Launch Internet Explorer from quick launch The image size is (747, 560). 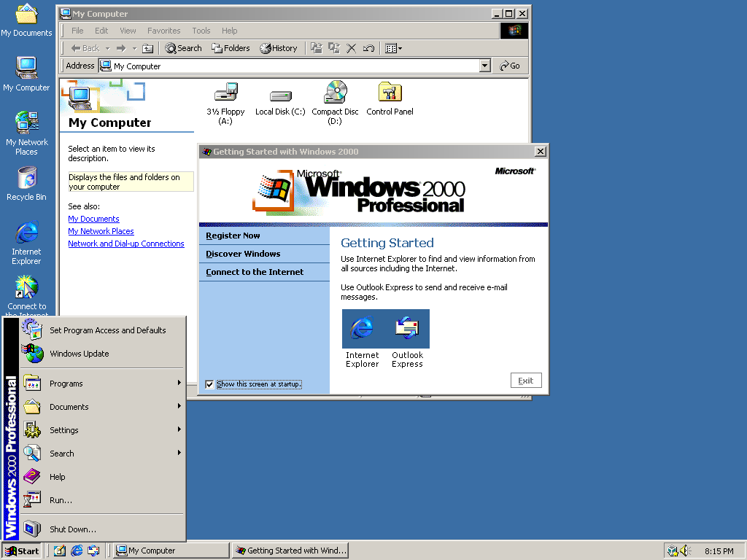77,551
